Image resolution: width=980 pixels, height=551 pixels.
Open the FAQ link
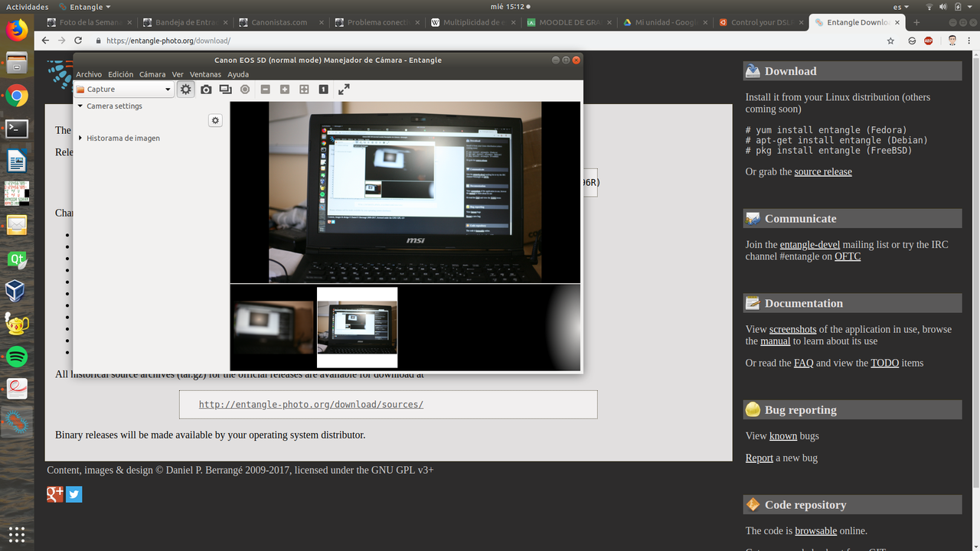point(804,363)
